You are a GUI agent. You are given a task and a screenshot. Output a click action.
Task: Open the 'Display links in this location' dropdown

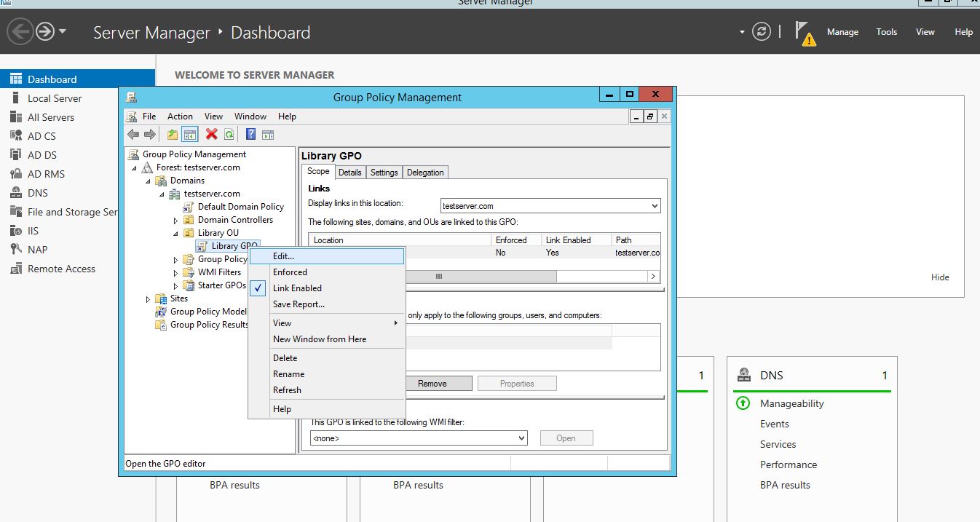click(550, 206)
